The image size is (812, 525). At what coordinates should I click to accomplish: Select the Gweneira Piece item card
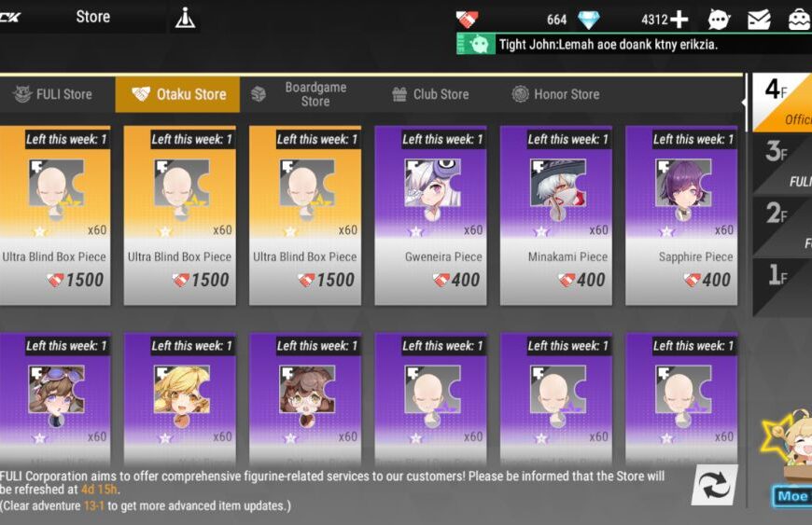tap(430, 215)
